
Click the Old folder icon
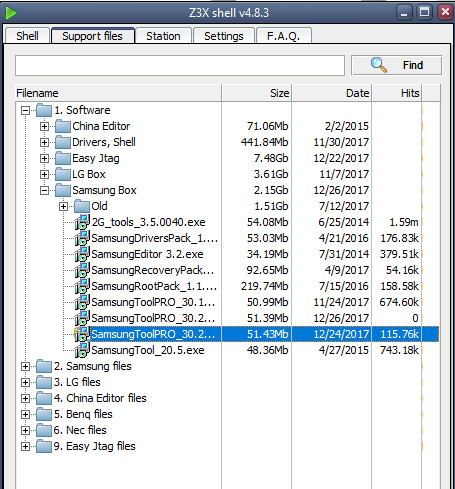[x=82, y=206]
